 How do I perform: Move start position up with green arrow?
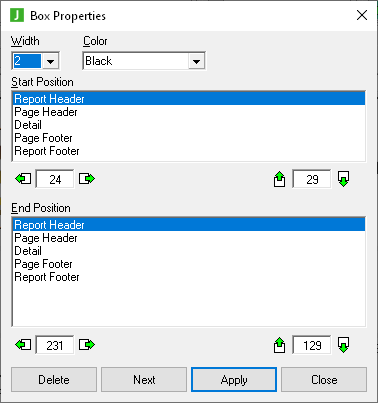[x=279, y=179]
